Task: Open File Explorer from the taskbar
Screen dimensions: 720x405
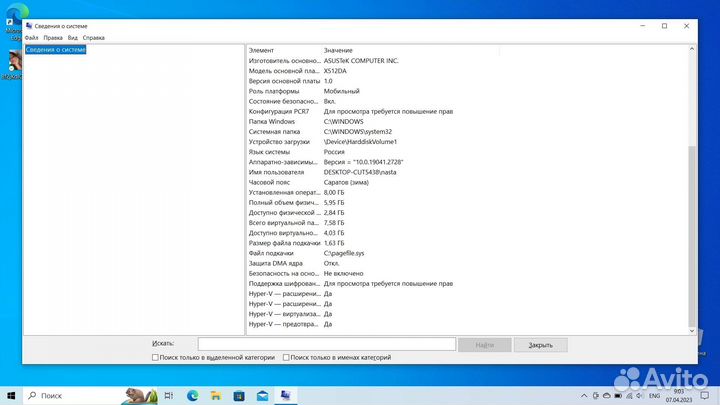Action: (215, 395)
